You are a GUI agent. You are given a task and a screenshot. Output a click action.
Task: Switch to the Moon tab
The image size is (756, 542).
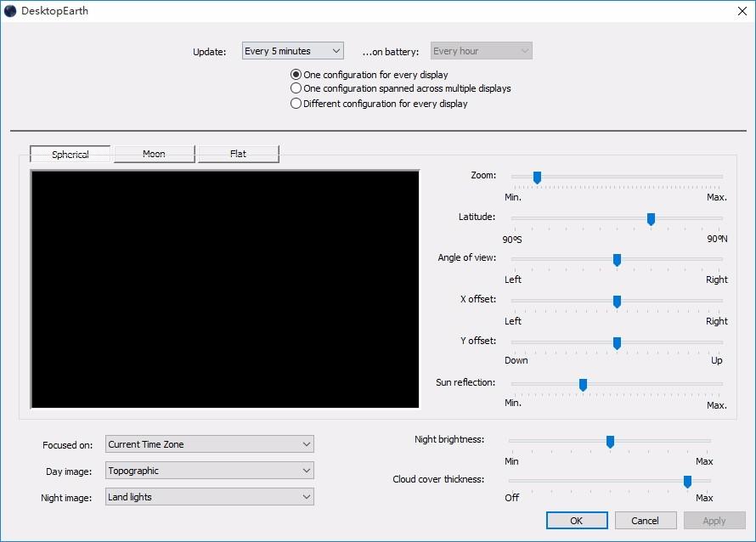point(155,154)
